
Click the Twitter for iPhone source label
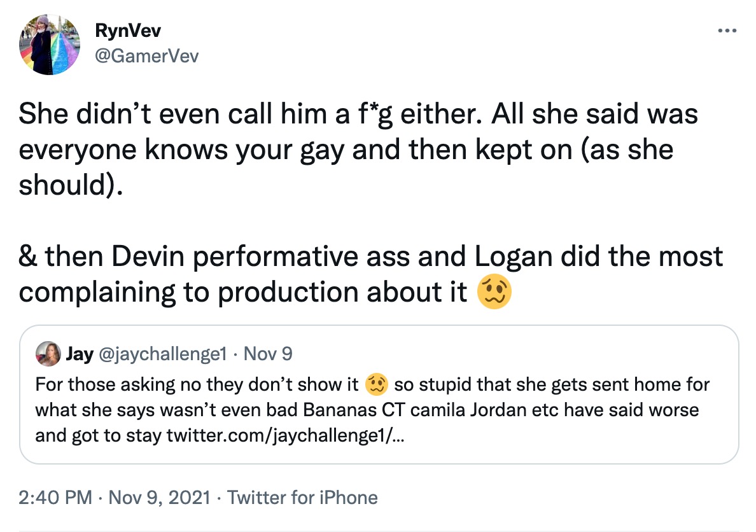(x=302, y=497)
